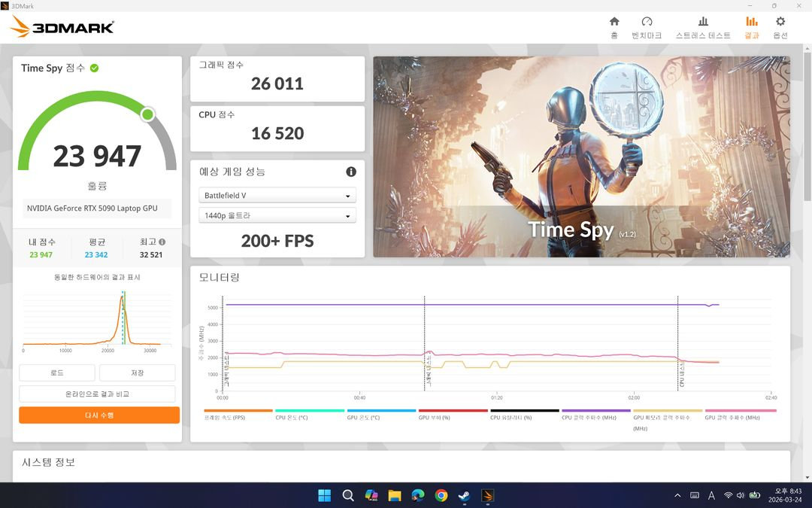Viewport: 812px width, 508px height.
Task: Click the orange 다시 수행 button
Action: pyautogui.click(x=99, y=415)
